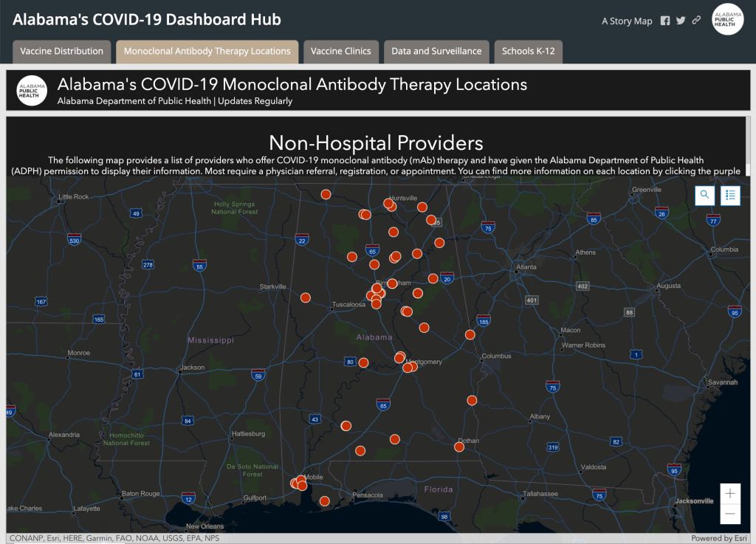Image resolution: width=756 pixels, height=544 pixels.
Task: Zoom out on the map
Action: 730,514
